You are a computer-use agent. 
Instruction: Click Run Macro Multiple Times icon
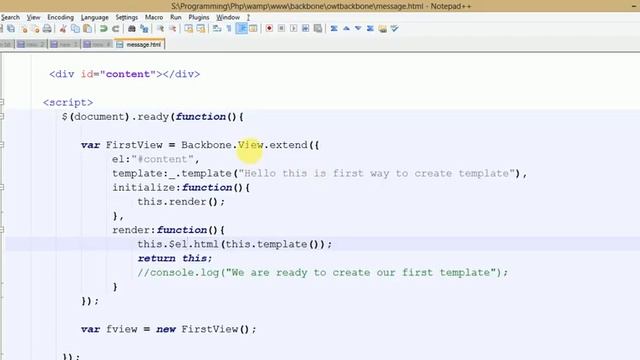coord(305,29)
